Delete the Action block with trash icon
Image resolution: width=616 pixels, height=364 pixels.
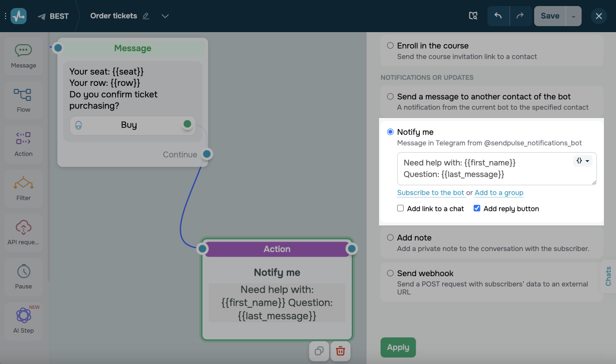340,351
